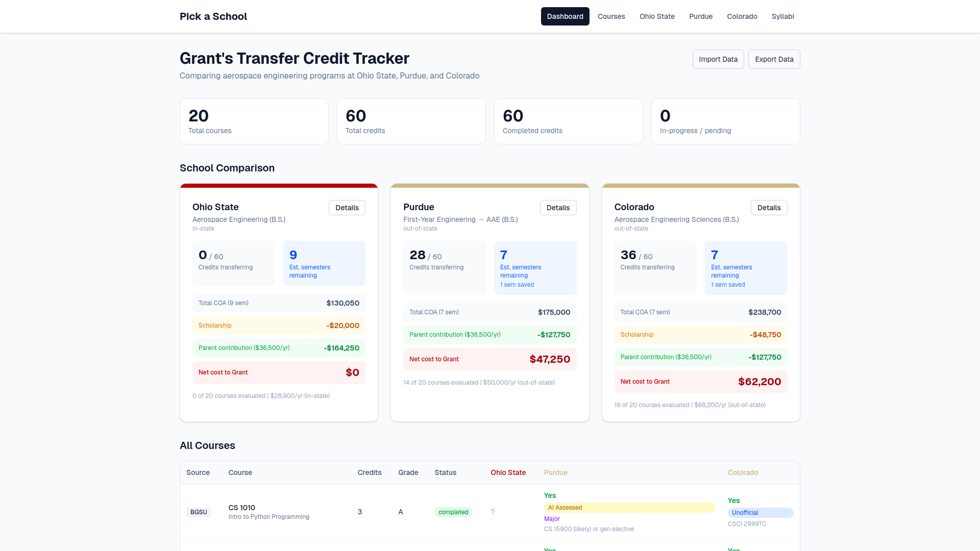The width and height of the screenshot is (980, 551).
Task: Click Colorado net cost $62,200
Action: click(759, 382)
